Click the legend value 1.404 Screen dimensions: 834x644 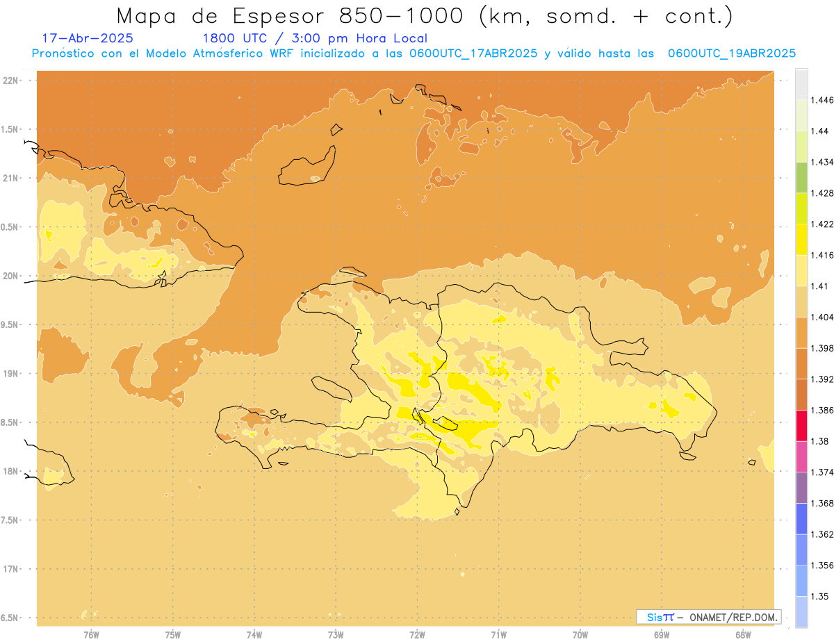tap(821, 317)
